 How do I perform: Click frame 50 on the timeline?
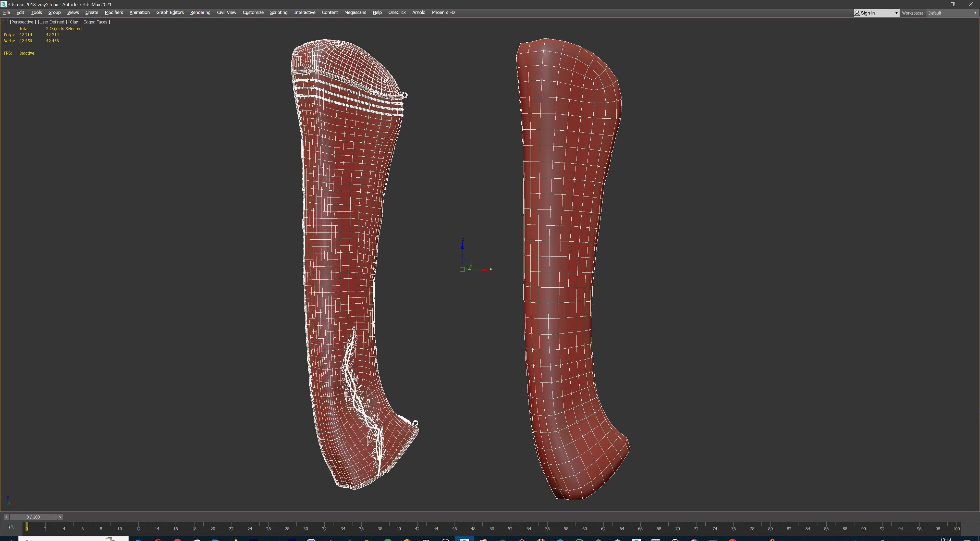tap(492, 528)
